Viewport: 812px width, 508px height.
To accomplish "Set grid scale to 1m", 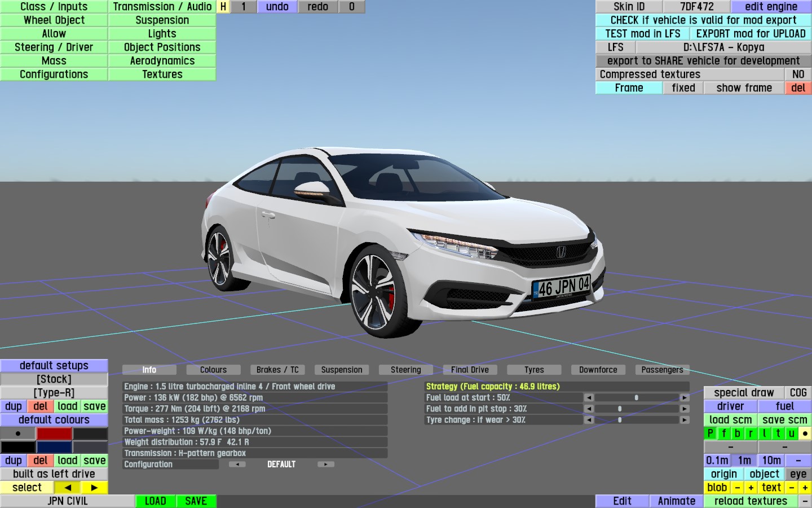I will [744, 461].
